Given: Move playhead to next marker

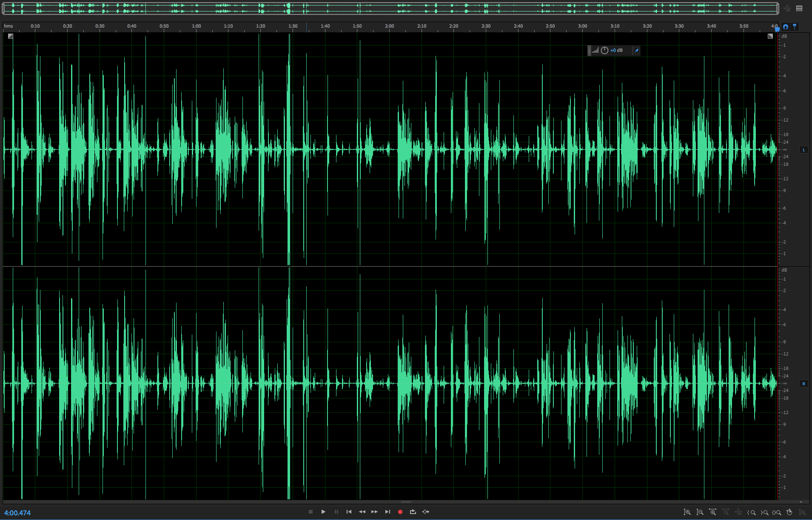Looking at the screenshot, I should 387,512.
